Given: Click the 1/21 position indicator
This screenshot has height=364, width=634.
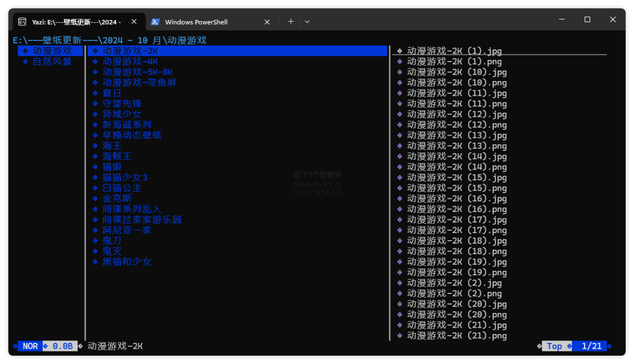Looking at the screenshot, I should tap(591, 346).
